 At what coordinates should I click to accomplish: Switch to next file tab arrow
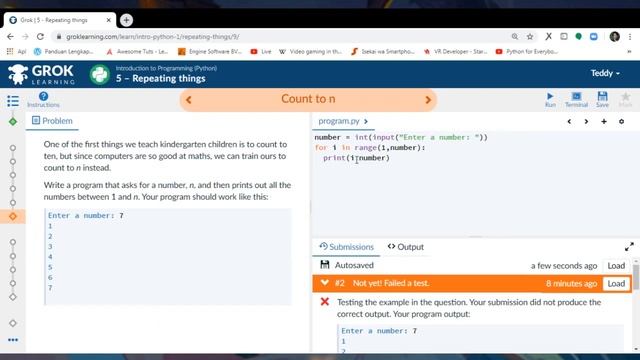[586, 121]
